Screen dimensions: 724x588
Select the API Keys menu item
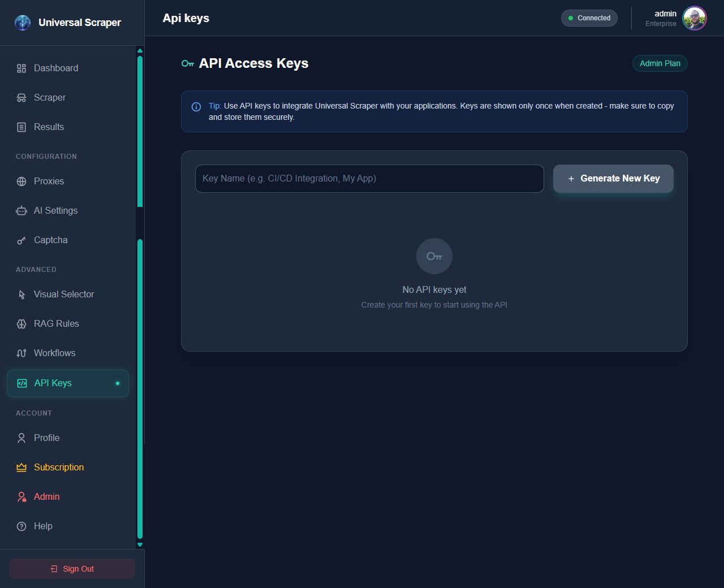(x=68, y=383)
